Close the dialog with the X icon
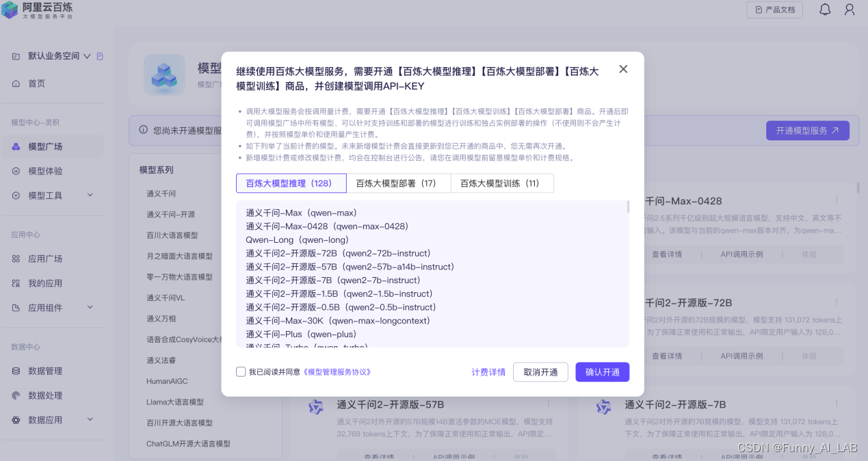Viewport: 868px width, 461px height. [x=622, y=69]
